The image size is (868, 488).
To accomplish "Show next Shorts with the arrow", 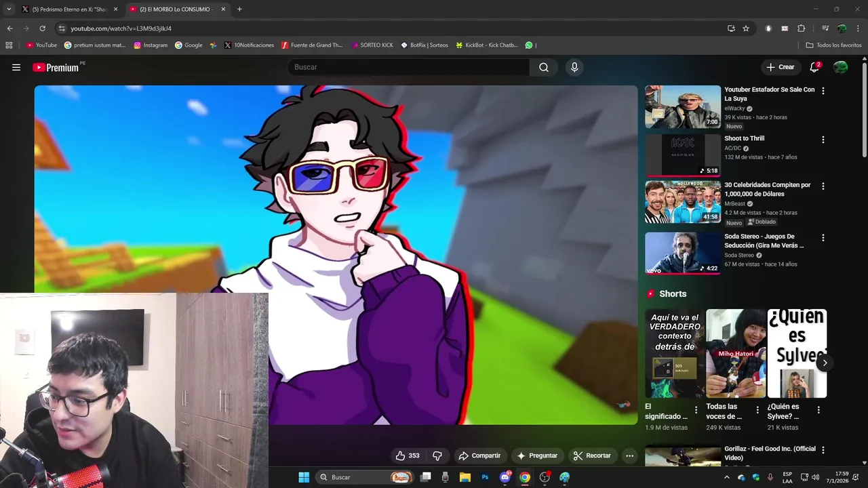I will coord(825,363).
